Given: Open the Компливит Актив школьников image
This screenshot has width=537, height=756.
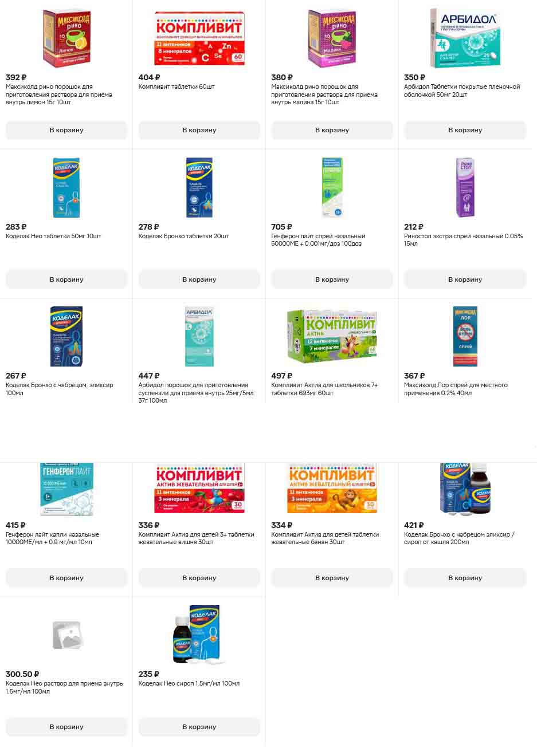Looking at the screenshot, I should (x=332, y=337).
